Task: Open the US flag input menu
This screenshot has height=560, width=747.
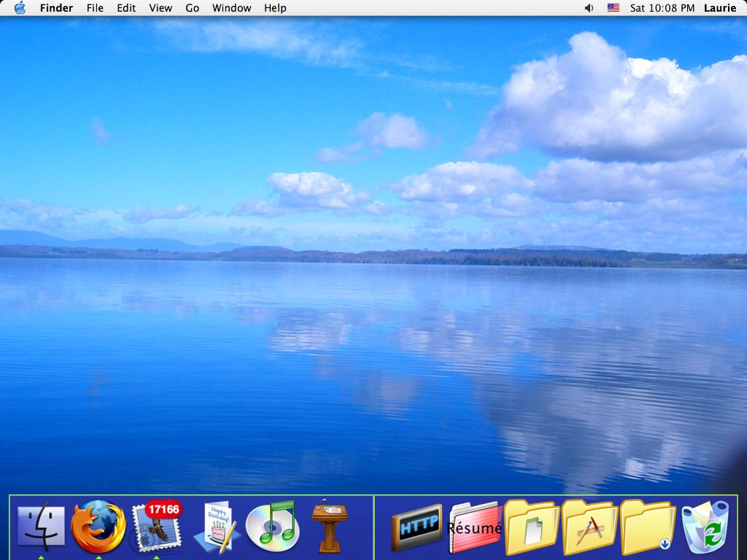Action: click(613, 8)
